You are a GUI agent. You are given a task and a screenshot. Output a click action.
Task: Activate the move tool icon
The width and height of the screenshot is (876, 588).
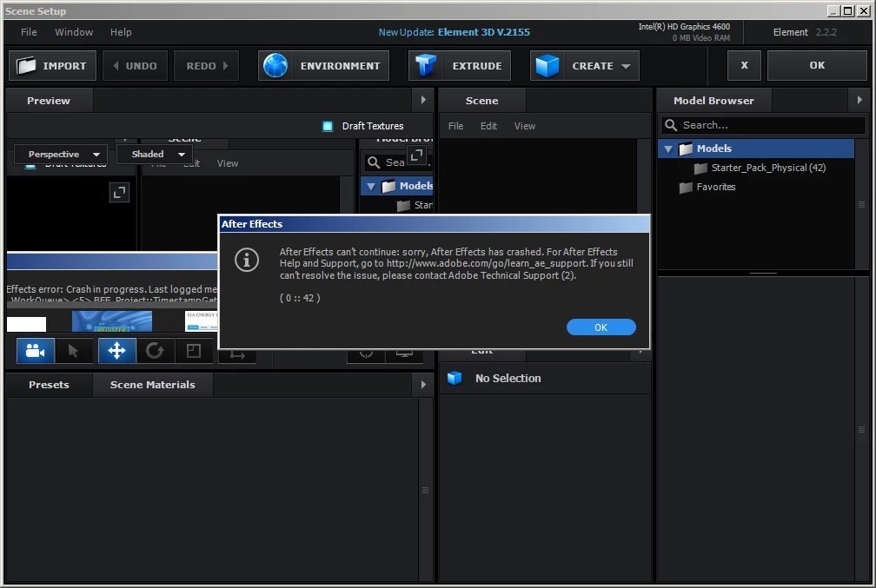[x=116, y=351]
